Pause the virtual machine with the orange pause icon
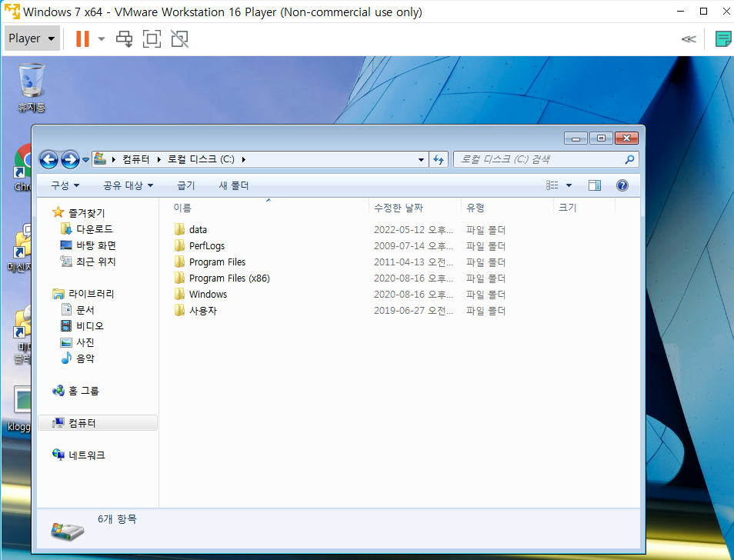The image size is (734, 560). pos(82,38)
